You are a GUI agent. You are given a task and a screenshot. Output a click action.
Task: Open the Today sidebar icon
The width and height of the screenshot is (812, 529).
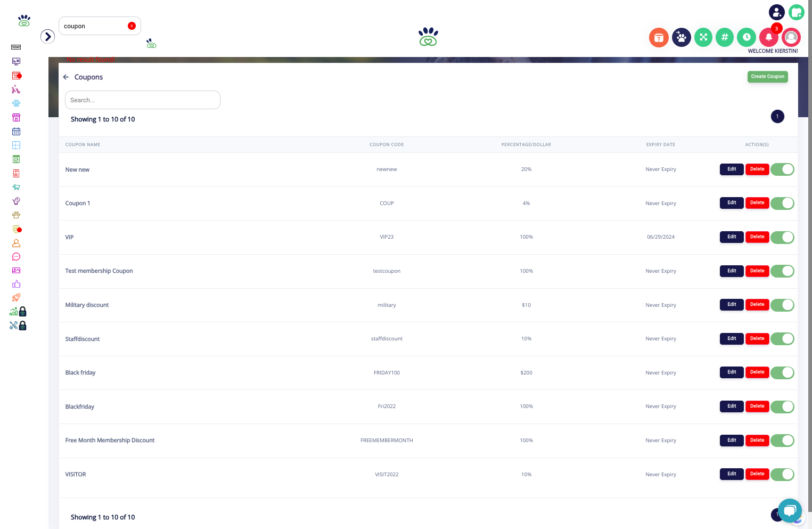click(x=16, y=47)
